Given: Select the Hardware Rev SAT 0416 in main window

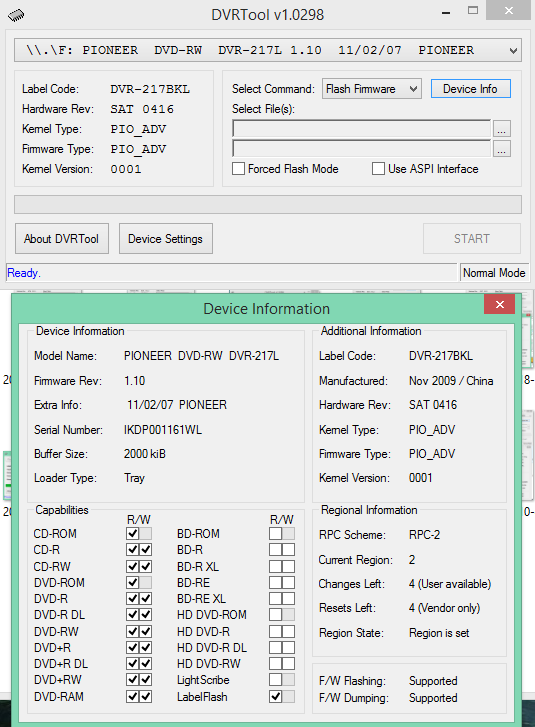Looking at the screenshot, I should pos(142,109).
